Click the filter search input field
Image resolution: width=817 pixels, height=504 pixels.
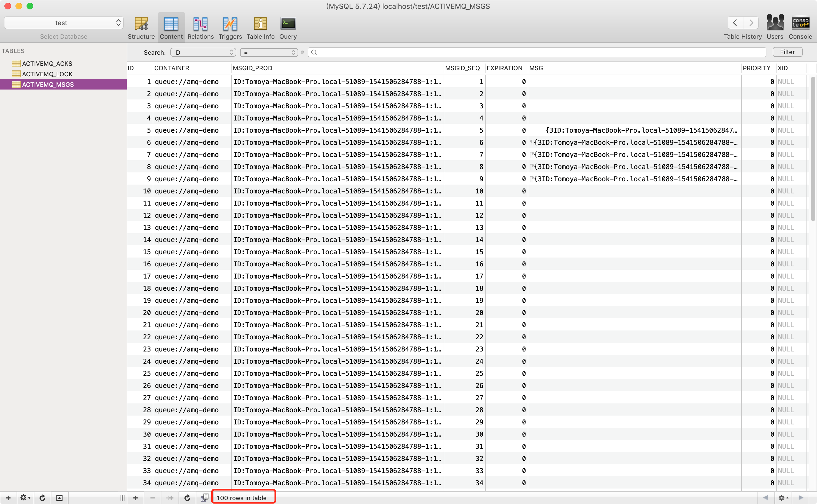(537, 52)
